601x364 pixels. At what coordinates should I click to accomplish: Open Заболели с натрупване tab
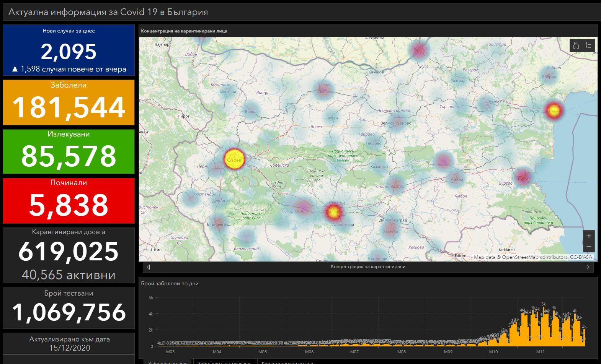pyautogui.click(x=224, y=361)
